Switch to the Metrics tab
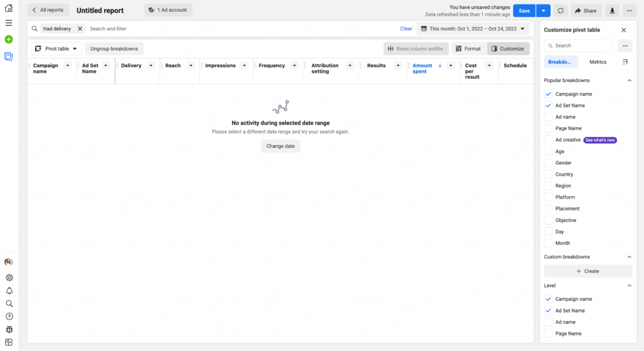 (598, 62)
